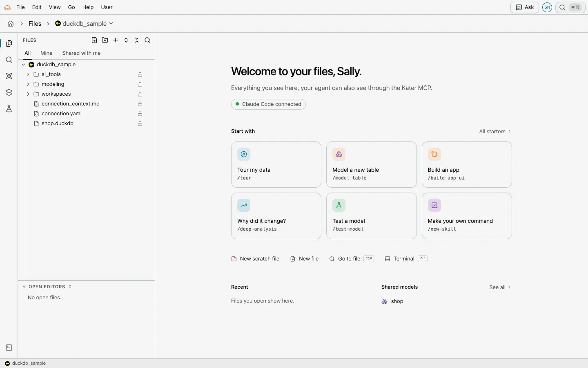The width and height of the screenshot is (588, 368).
Task: Create a new file from the FILES toolbar
Action: pyautogui.click(x=94, y=40)
